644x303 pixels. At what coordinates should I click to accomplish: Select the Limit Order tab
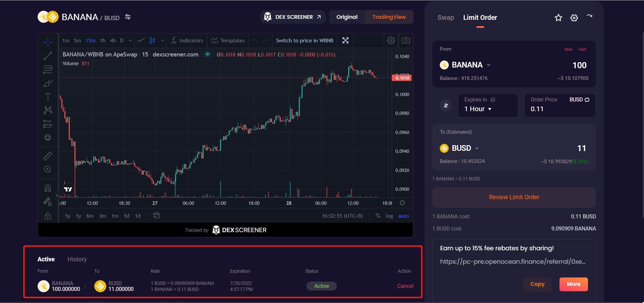click(480, 17)
